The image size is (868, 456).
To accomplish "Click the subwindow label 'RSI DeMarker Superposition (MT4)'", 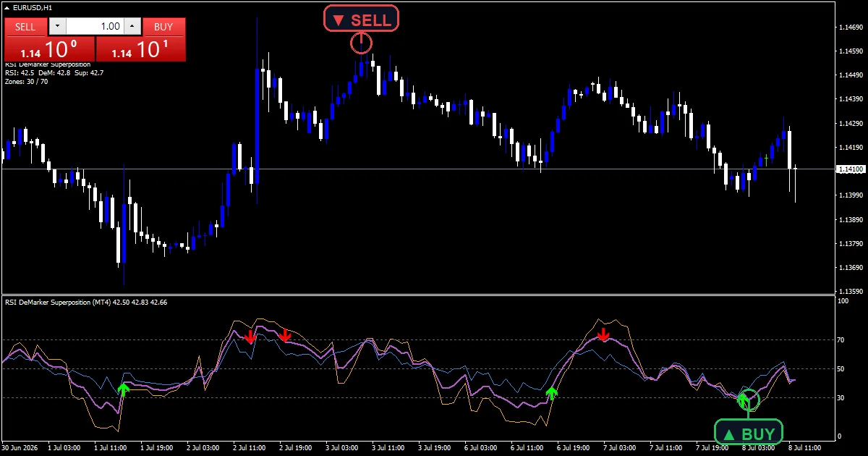I will pos(58,302).
